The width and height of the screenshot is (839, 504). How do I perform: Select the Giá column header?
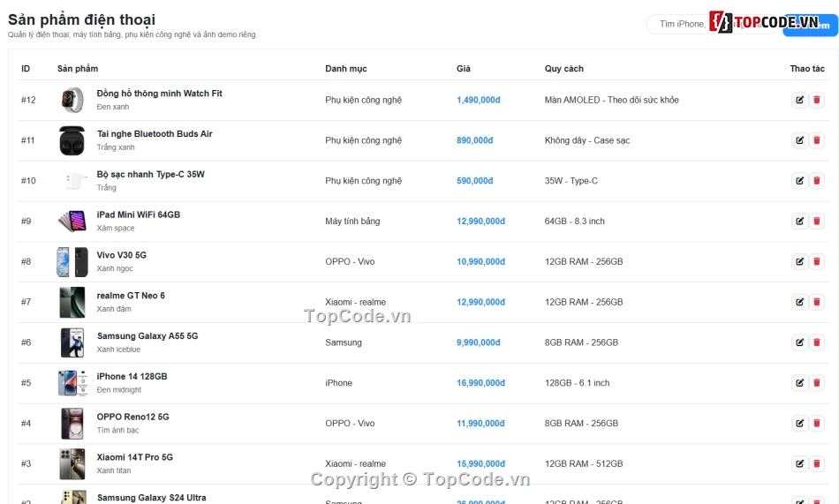point(464,69)
